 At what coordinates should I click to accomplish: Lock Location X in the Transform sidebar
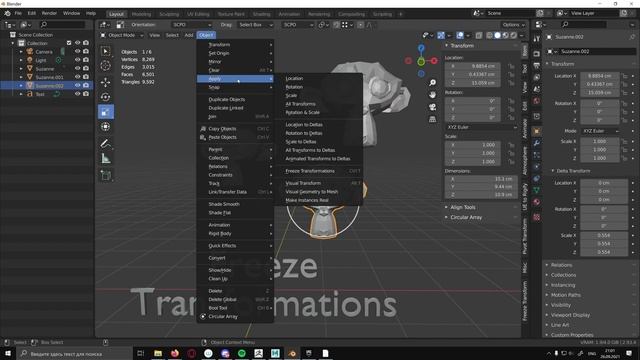[x=511, y=66]
